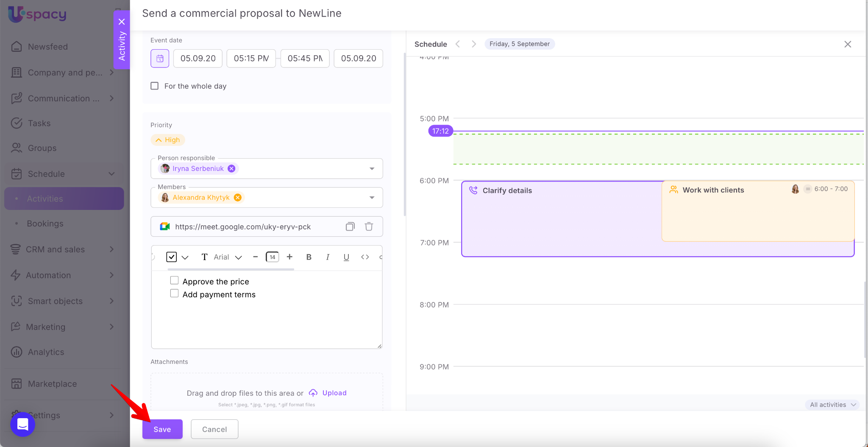Check the Add payment terms item
The image size is (868, 447).
tap(174, 293)
